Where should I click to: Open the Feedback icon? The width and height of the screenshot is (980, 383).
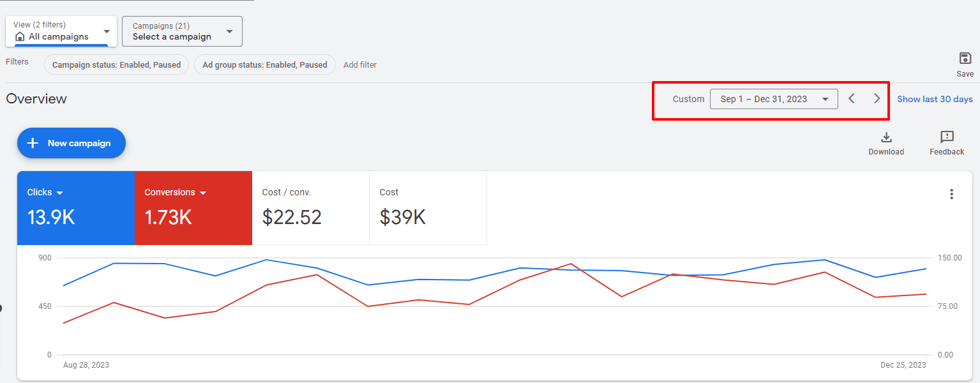tap(946, 137)
